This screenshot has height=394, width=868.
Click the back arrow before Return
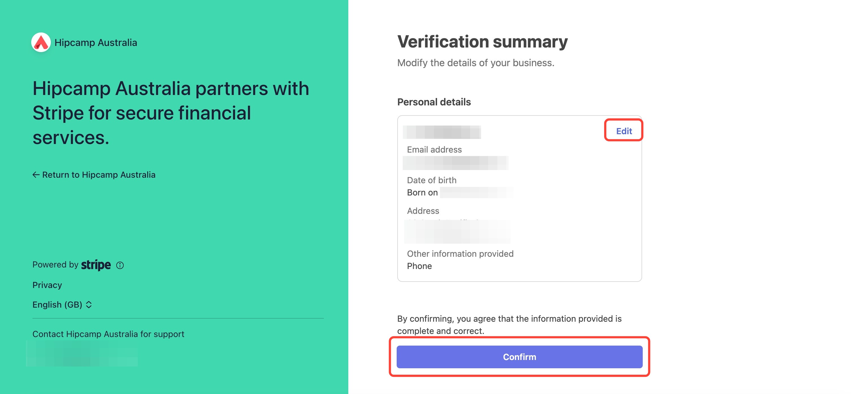tap(36, 175)
